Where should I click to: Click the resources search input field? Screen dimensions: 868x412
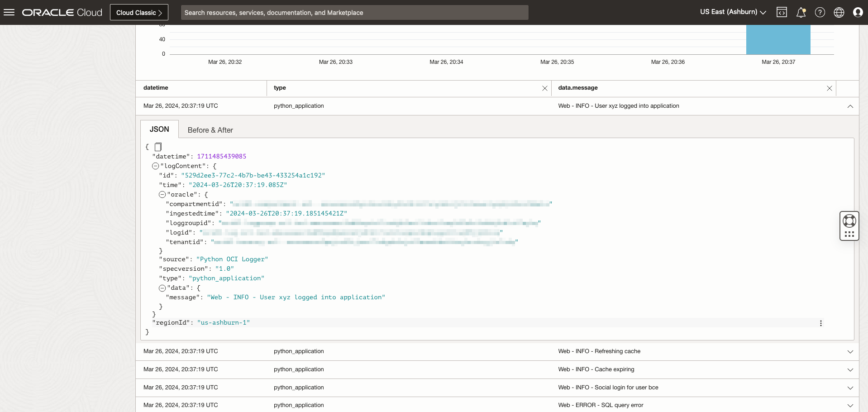(x=354, y=12)
